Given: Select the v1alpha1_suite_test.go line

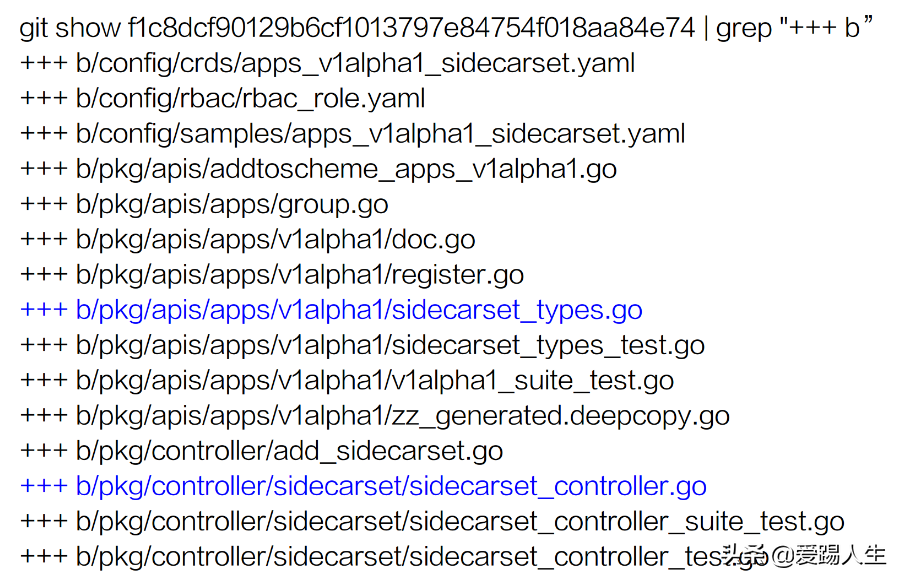Looking at the screenshot, I should pos(347,380).
